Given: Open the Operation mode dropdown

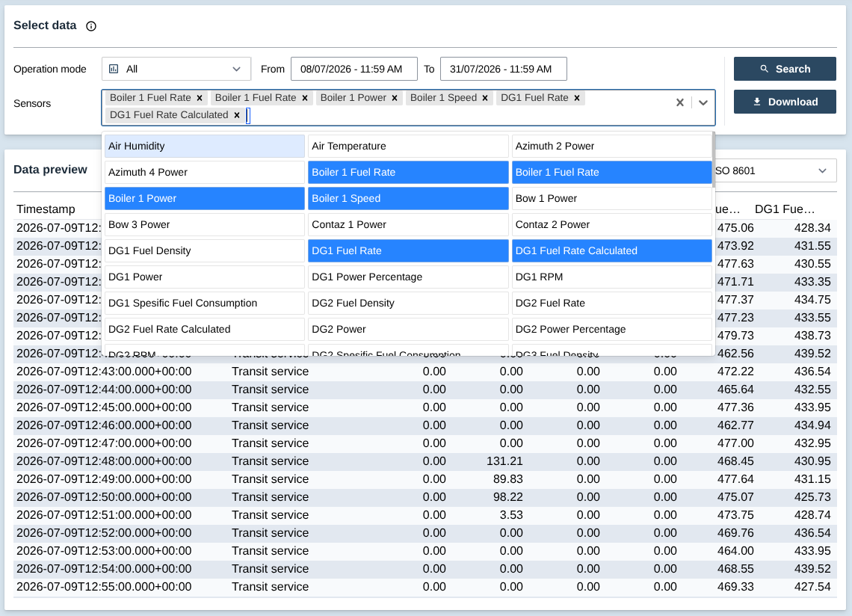Looking at the screenshot, I should pyautogui.click(x=176, y=69).
